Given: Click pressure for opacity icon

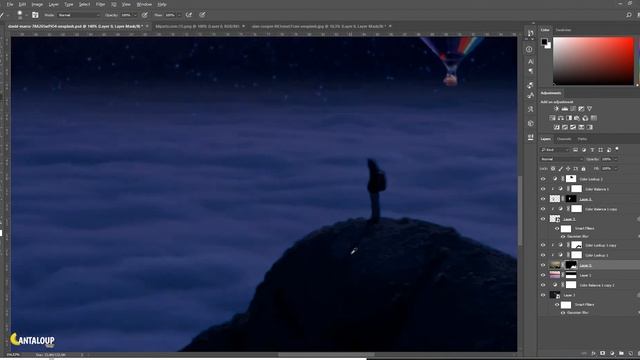Looking at the screenshot, I should (x=144, y=15).
